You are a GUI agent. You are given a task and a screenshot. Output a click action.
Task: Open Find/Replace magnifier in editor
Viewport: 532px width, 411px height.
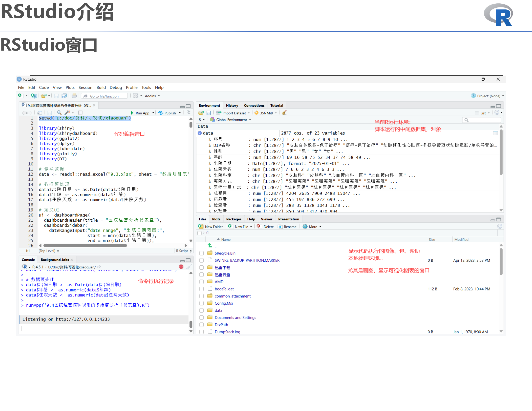coord(59,112)
